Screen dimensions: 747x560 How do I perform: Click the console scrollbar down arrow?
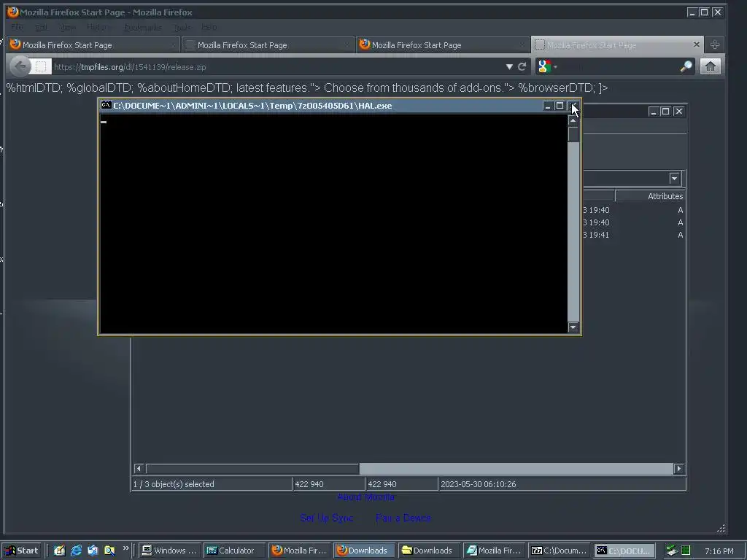point(573,327)
